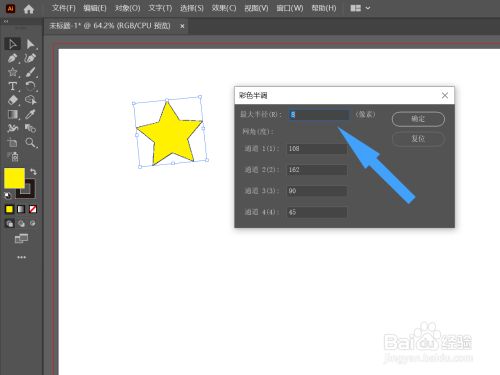Select the Gradient tool
The image size is (500, 375).
tap(13, 114)
